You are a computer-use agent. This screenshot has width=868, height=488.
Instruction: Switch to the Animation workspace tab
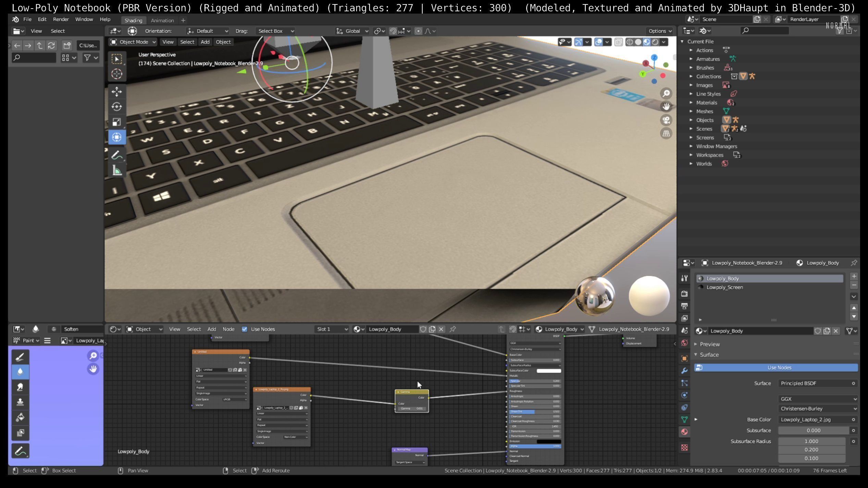(162, 21)
